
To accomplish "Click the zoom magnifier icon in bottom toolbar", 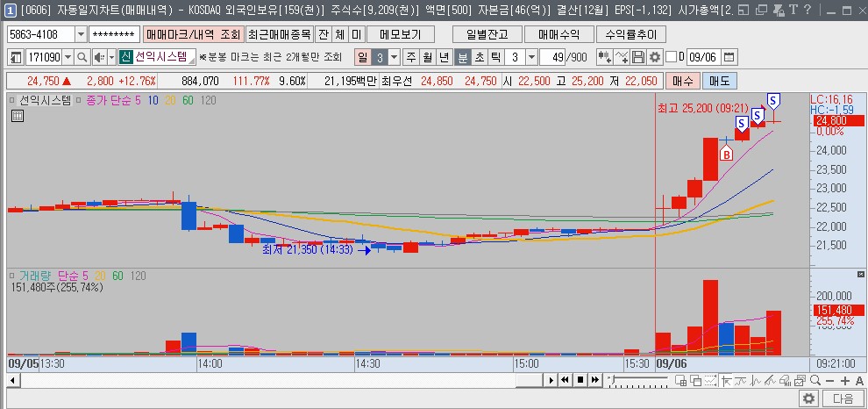I will click(x=815, y=380).
